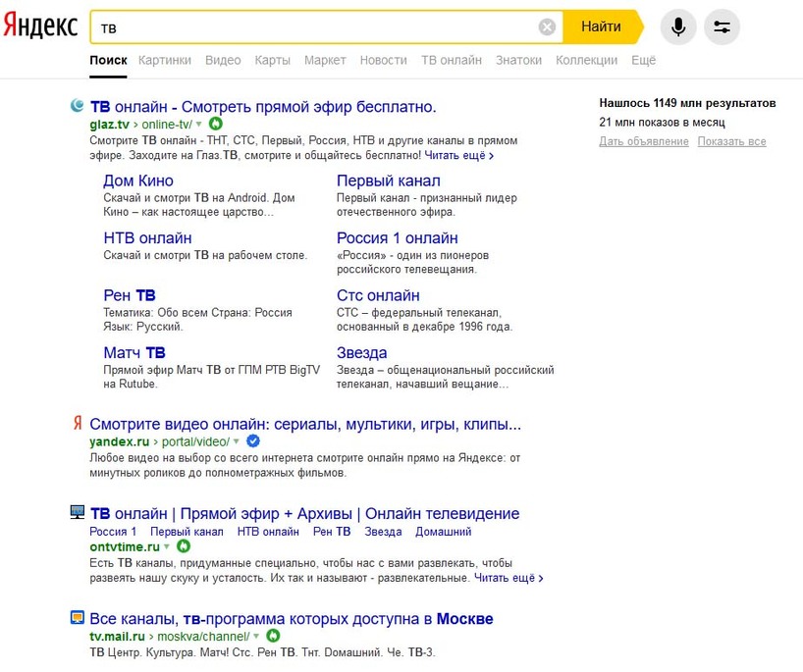The height and width of the screenshot is (672, 803).
Task: Go to the Новости tab
Action: (384, 61)
